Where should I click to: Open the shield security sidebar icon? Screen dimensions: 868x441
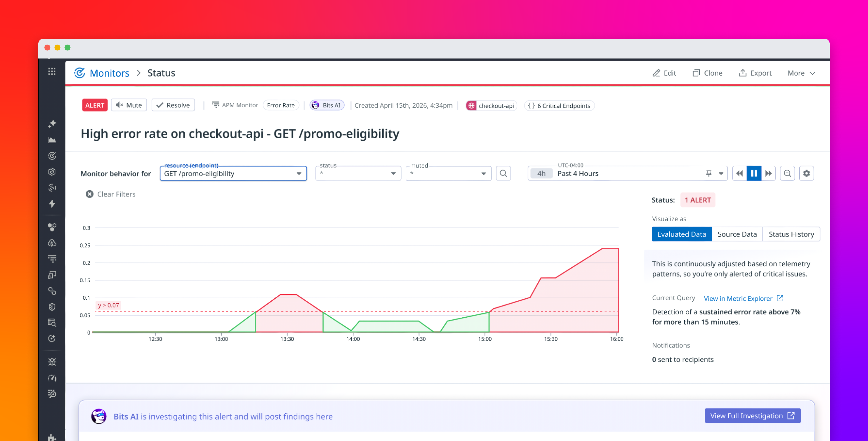click(52, 307)
